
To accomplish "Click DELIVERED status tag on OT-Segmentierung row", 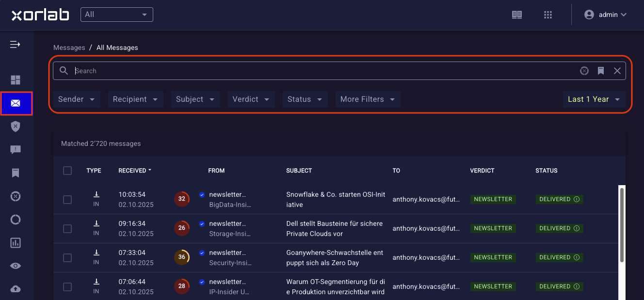I will pos(559,286).
